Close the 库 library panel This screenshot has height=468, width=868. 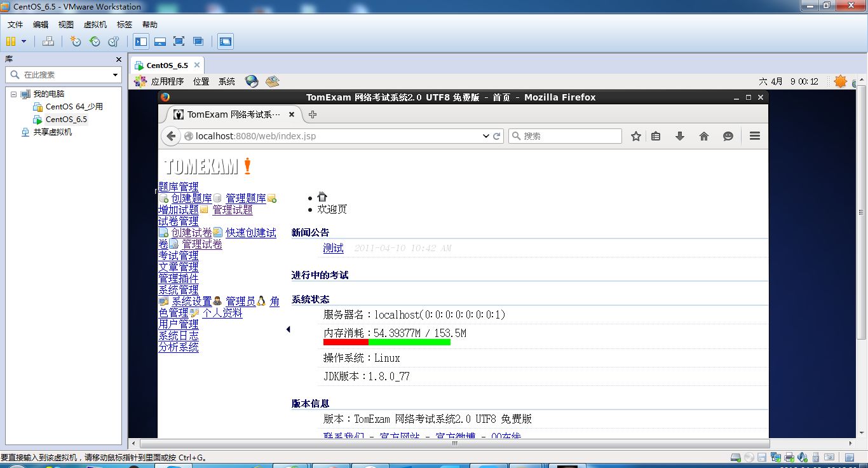tap(118, 59)
